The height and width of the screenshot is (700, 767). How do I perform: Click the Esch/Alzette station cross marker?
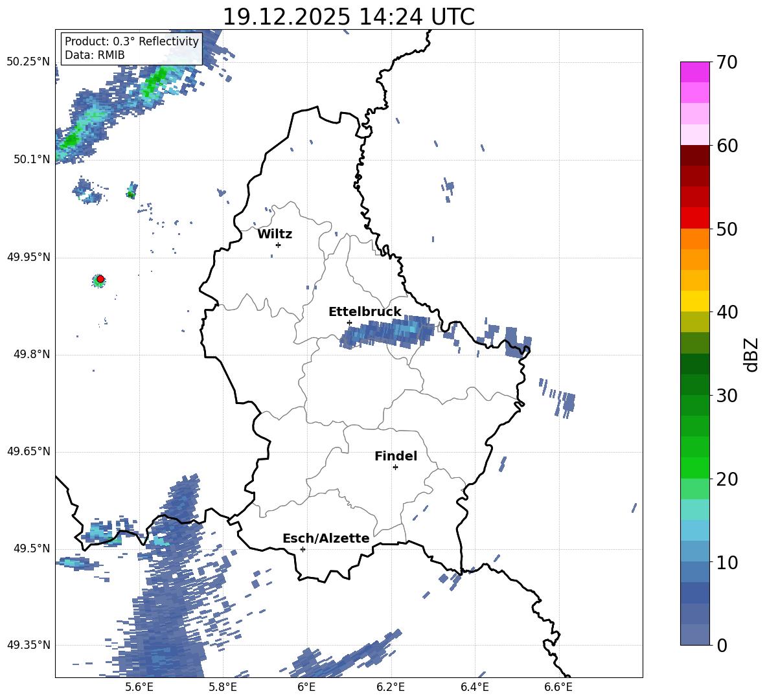click(303, 549)
